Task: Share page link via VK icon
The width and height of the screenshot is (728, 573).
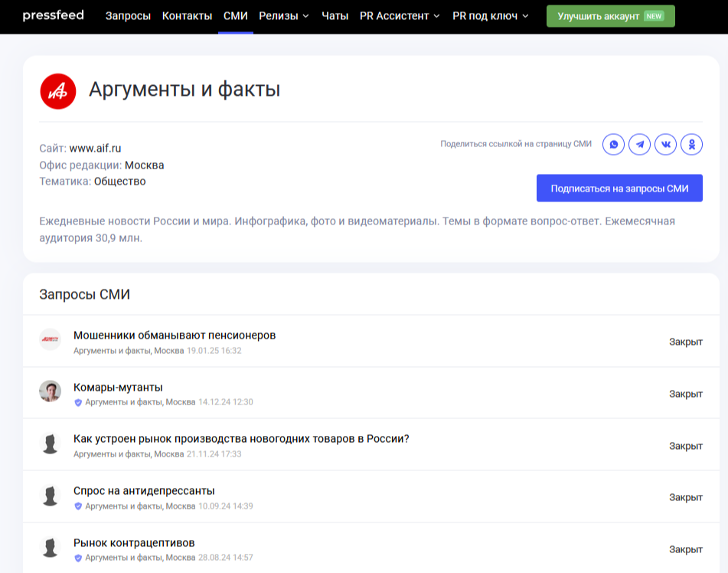Action: coord(665,144)
